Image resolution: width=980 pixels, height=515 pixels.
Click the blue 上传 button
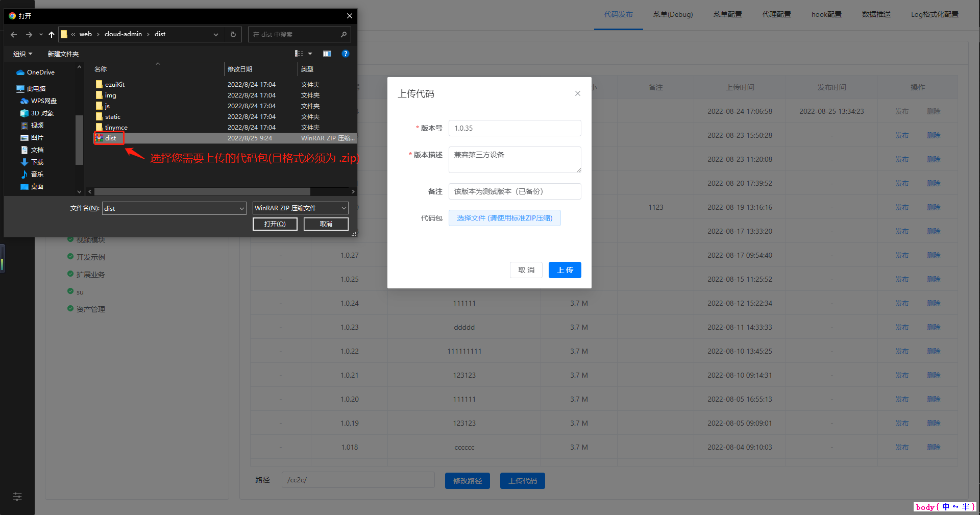pyautogui.click(x=565, y=270)
